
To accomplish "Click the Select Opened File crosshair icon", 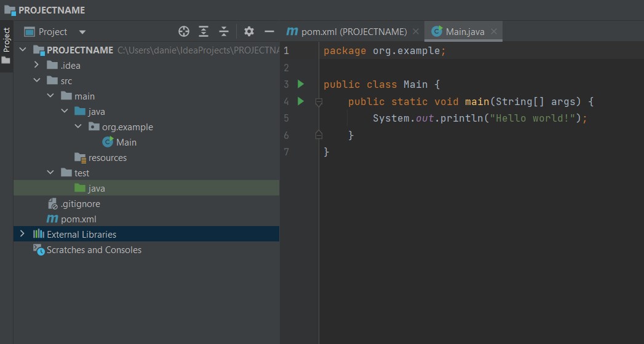I will click(x=183, y=31).
